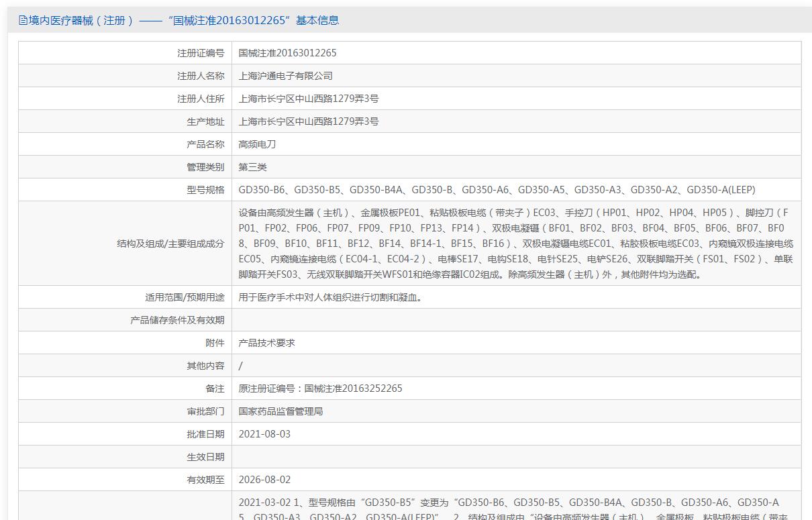Screen dimensions: 812x520
Task: Click the expiry date 2026-08-02
Action: pyautogui.click(x=265, y=480)
